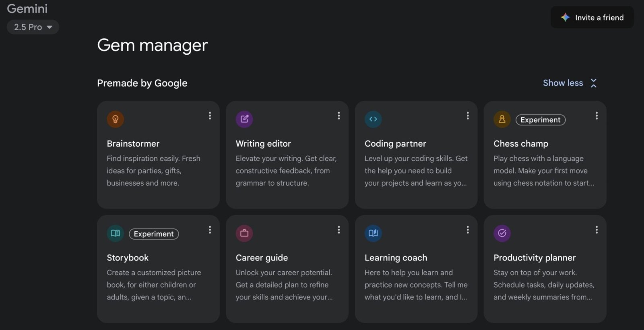
Task: Open the 2.5 Pro model dropdown
Action: 33,27
